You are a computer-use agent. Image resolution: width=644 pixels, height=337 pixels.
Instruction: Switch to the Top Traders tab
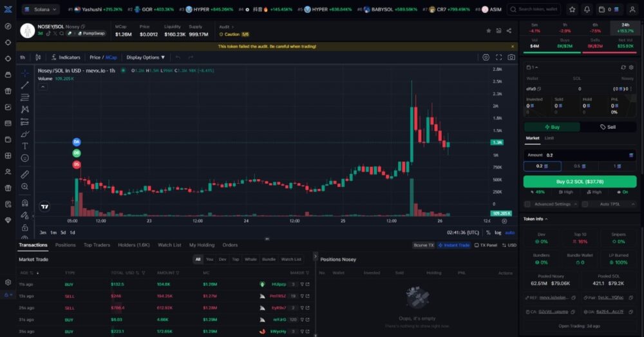tap(97, 245)
